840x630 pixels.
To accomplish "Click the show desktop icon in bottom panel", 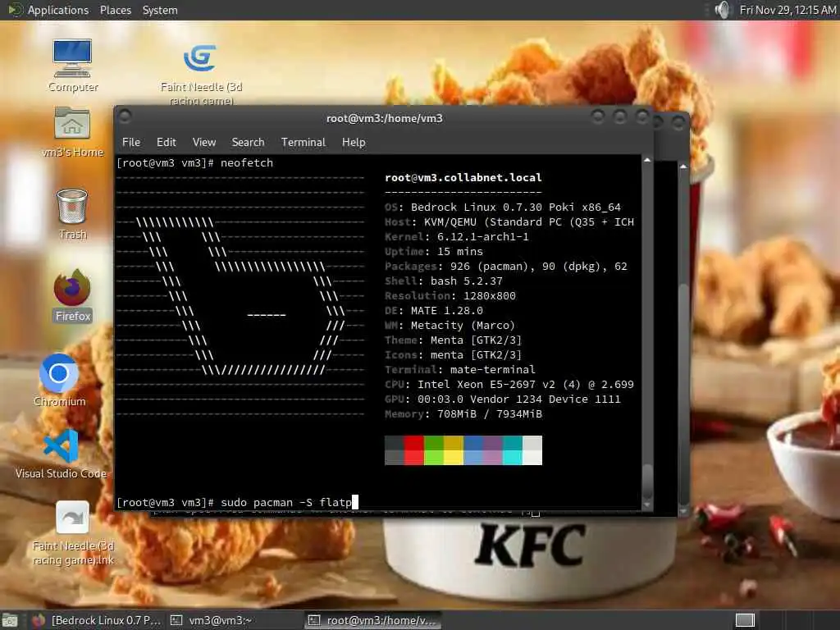I will pos(9,620).
